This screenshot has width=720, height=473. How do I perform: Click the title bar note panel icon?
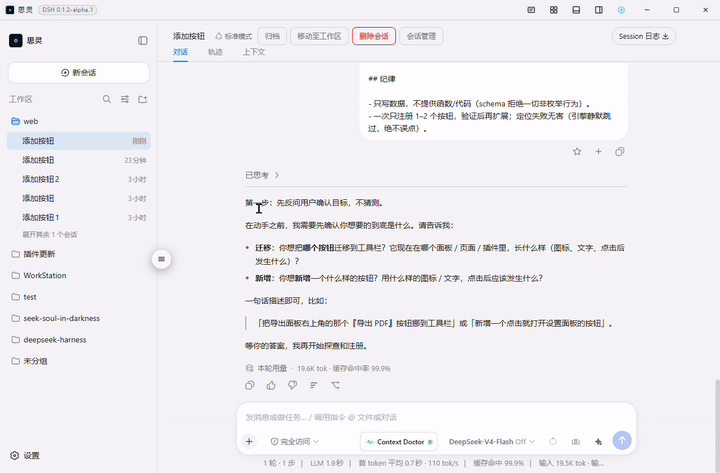pos(531,10)
